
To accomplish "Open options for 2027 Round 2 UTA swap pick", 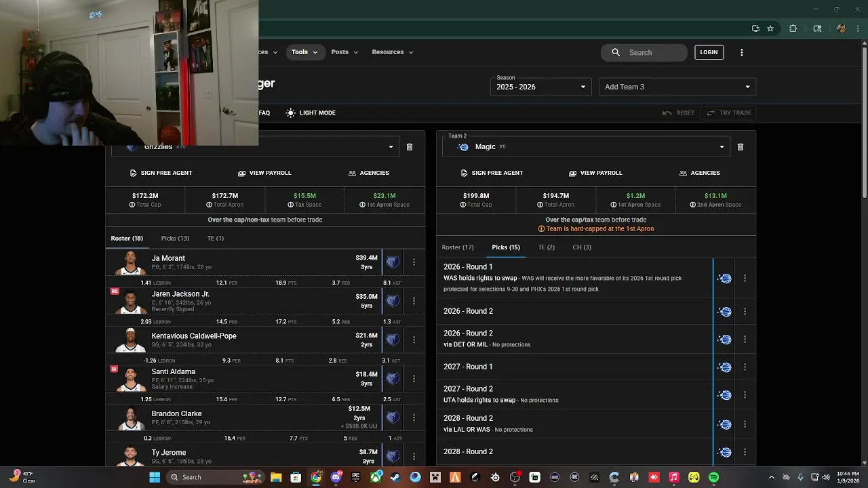I will 745,395.
